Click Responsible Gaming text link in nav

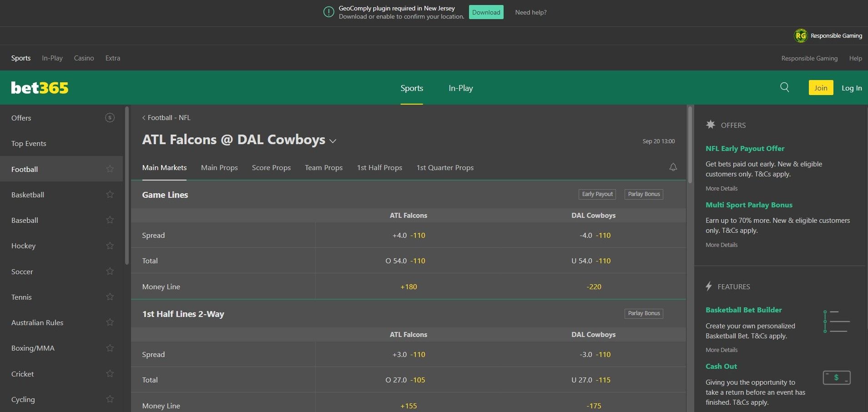click(x=809, y=58)
